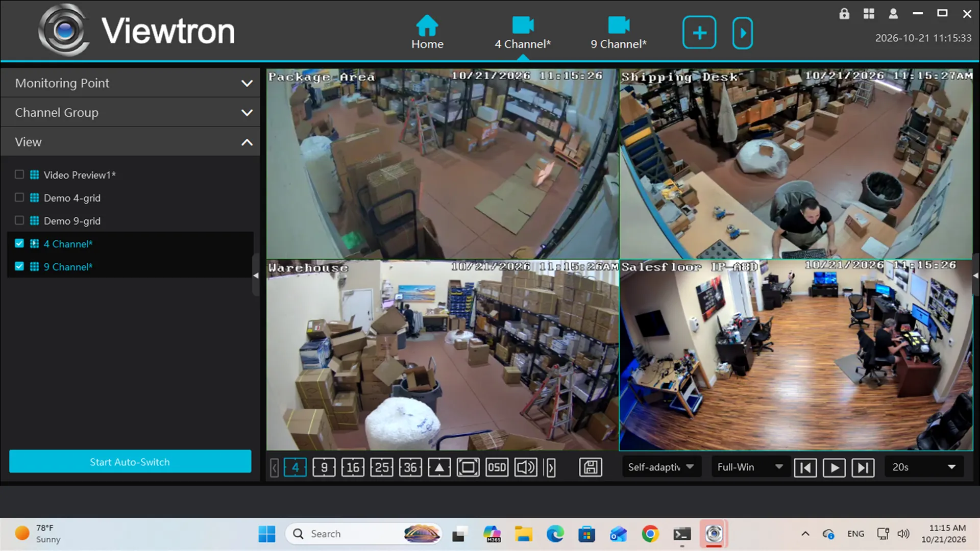Switch to 9-window grid layout
980x551 pixels.
coord(324,467)
